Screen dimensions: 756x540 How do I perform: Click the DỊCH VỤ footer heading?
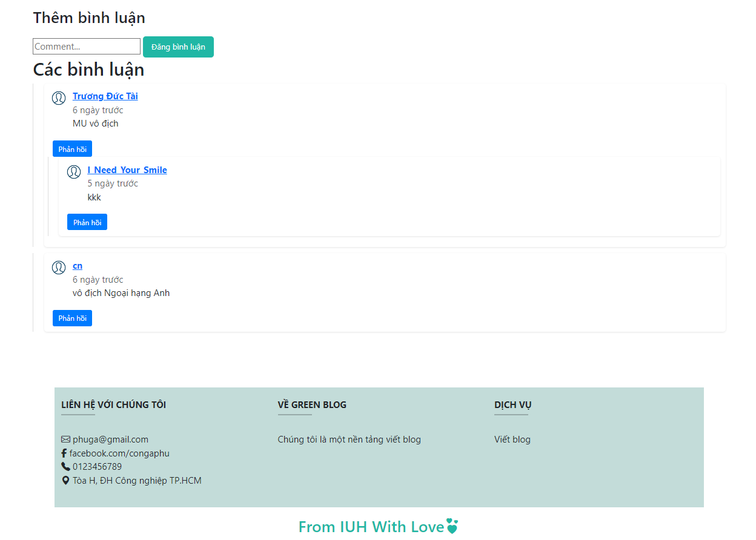click(513, 404)
